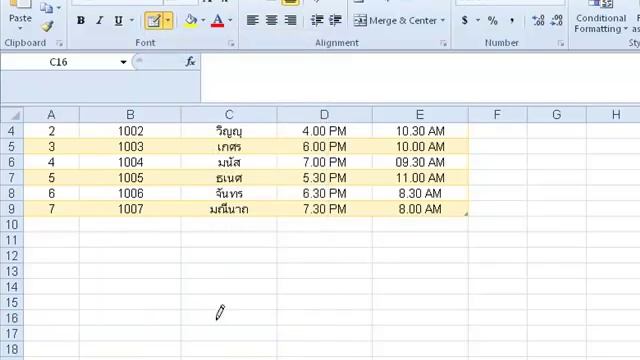
Task: Click cell containing 1002
Action: pyautogui.click(x=130, y=131)
